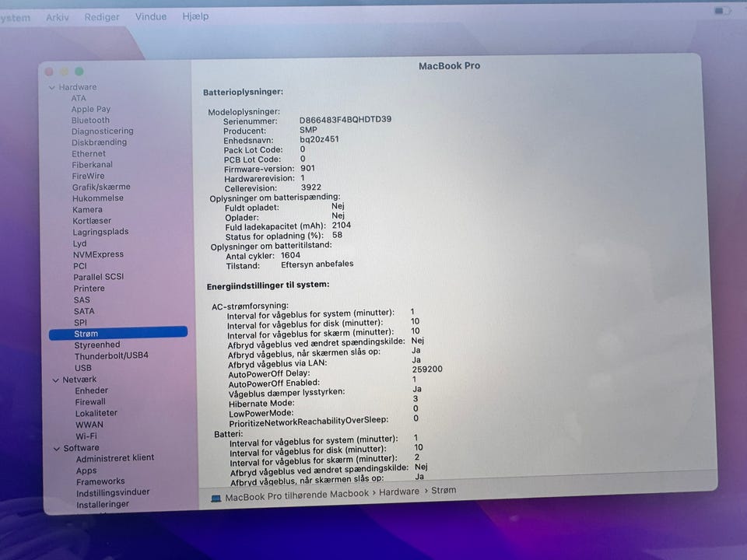Open the Hjælp menu
This screenshot has width=747, height=560.
195,16
